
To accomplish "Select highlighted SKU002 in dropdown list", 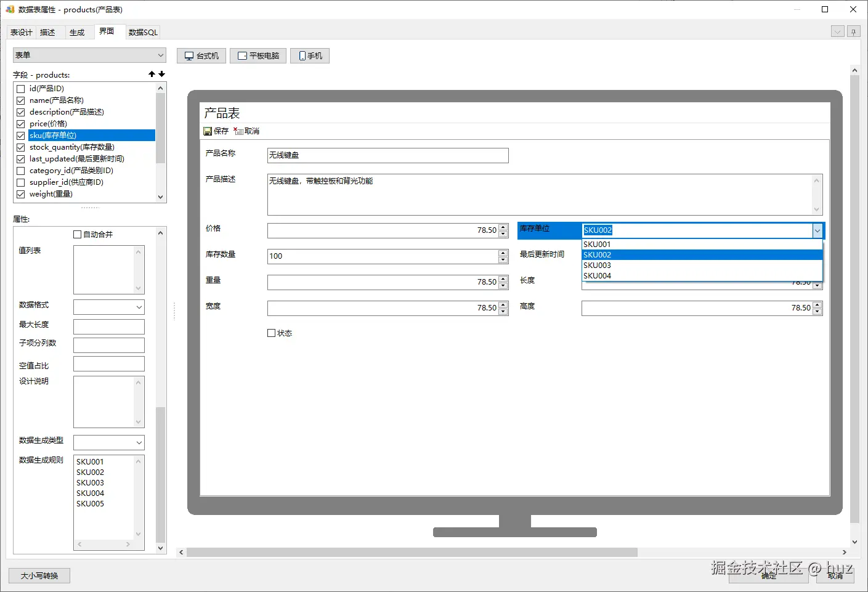I will click(x=702, y=255).
